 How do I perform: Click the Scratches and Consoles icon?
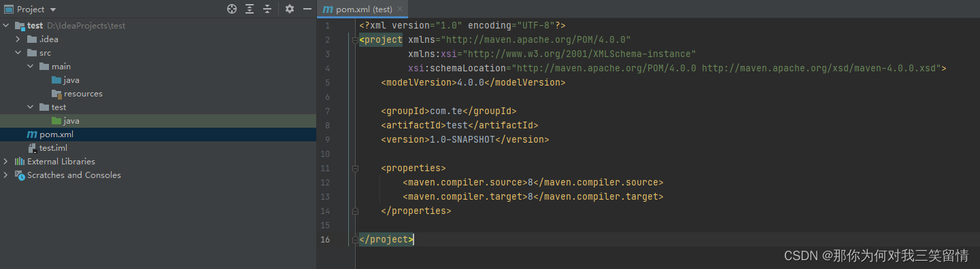(x=20, y=175)
